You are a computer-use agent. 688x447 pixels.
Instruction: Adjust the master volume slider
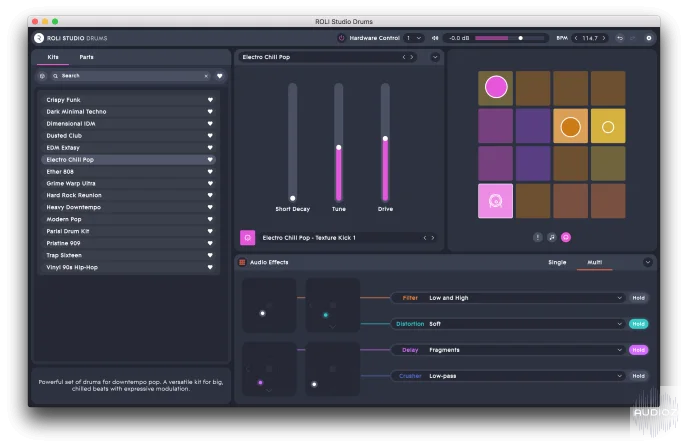[x=509, y=38]
